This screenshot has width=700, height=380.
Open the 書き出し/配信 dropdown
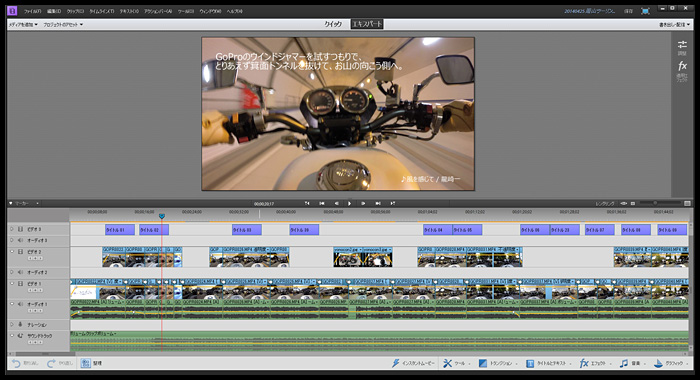(x=674, y=25)
